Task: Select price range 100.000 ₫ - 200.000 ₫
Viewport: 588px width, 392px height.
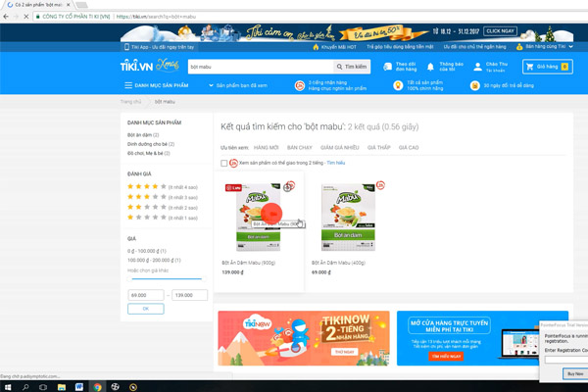Action: 154,260
